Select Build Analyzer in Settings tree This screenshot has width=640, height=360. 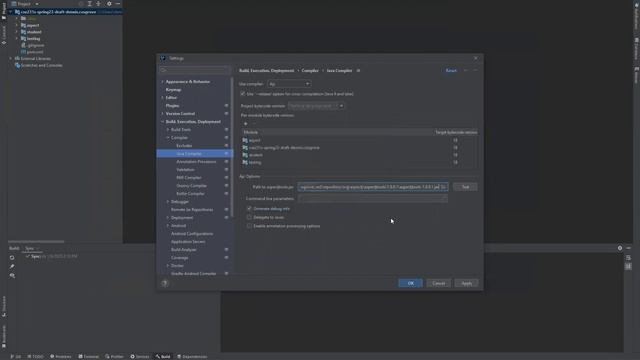pos(184,250)
